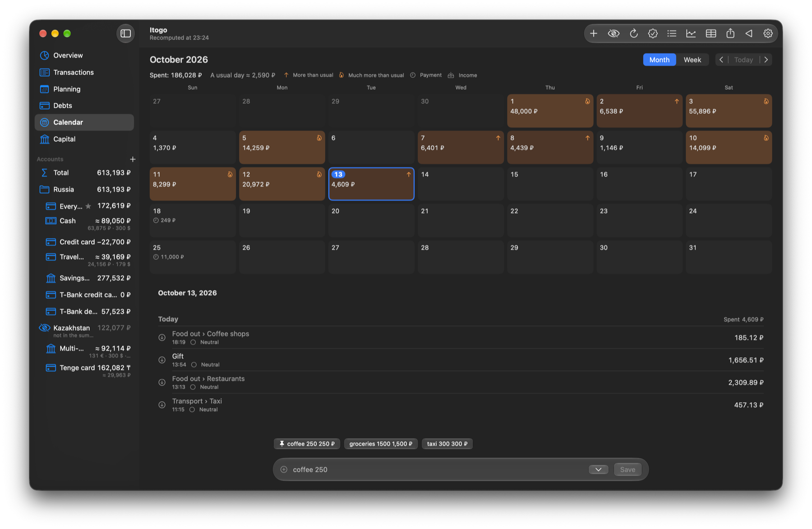Click the Today button

click(743, 60)
